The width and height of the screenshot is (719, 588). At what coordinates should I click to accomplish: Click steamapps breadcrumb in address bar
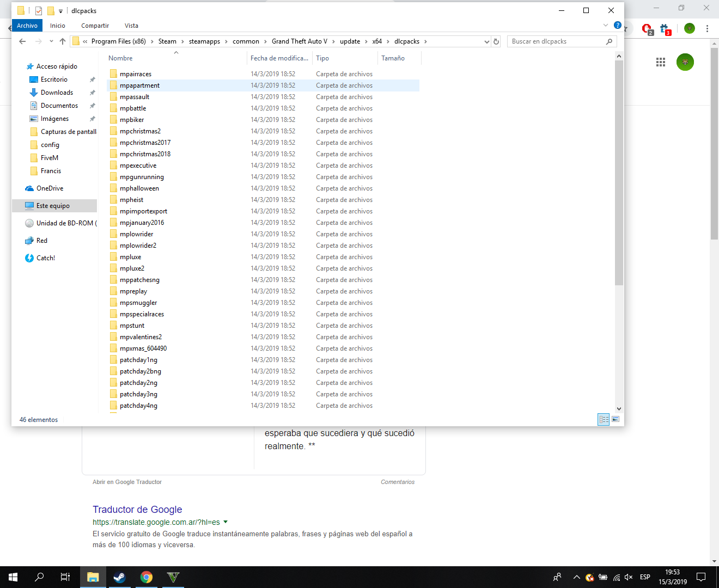pyautogui.click(x=204, y=41)
